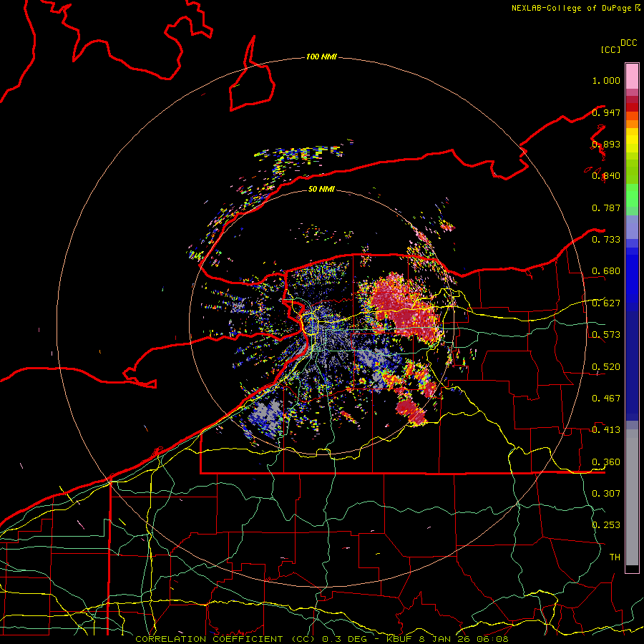Click the 0.840 legend value

[x=606, y=176]
